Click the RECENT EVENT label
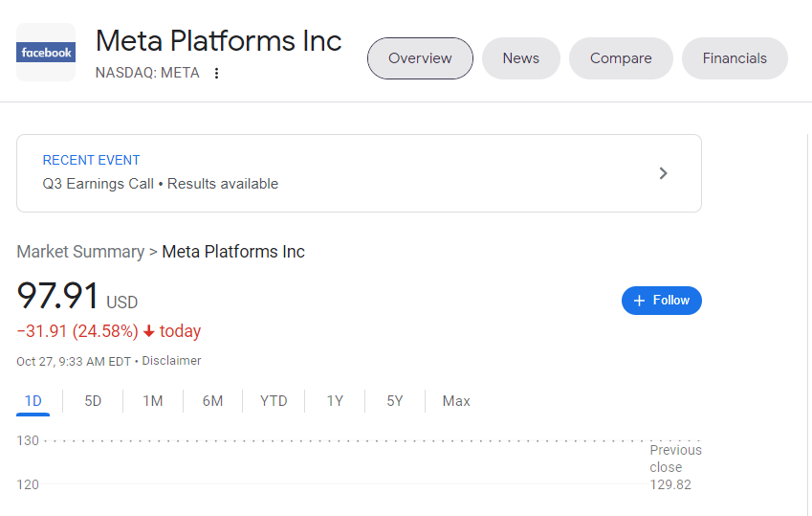Image resolution: width=812 pixels, height=516 pixels. (91, 160)
